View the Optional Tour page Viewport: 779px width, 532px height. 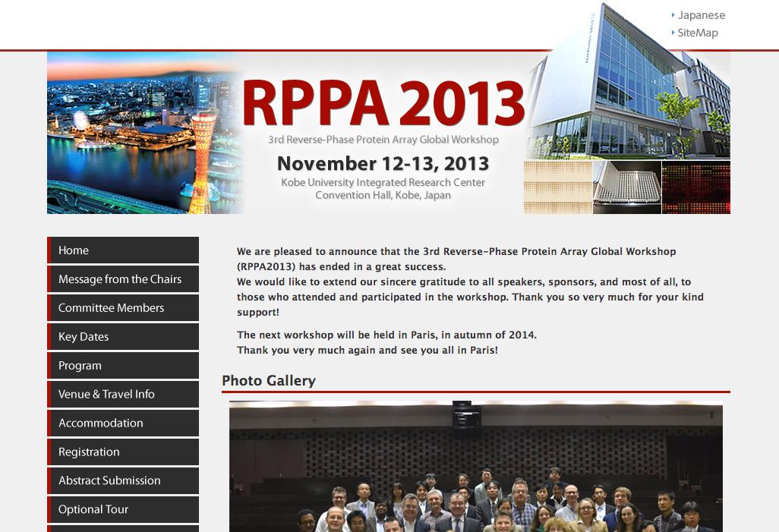[123, 510]
